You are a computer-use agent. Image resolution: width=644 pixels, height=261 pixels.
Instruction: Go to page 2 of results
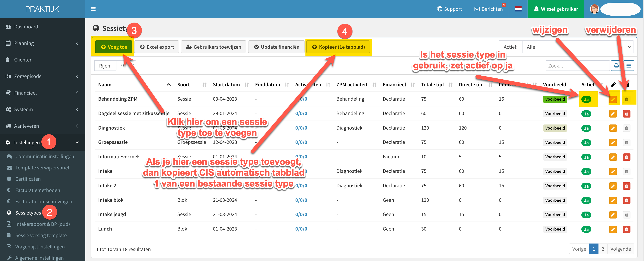coord(602,249)
